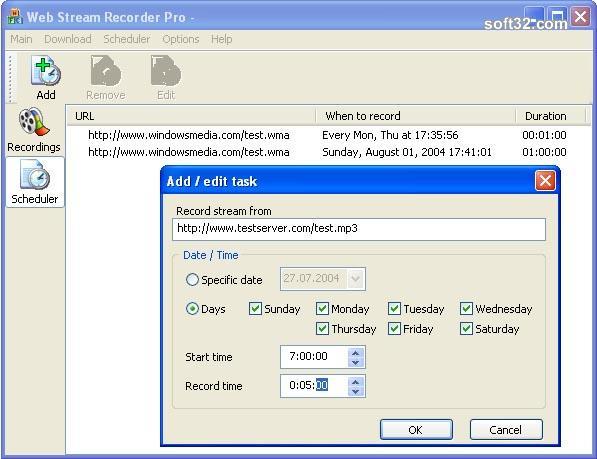This screenshot has height=459, width=597.
Task: Uncheck the Wednesday checkbox
Action: tap(466, 308)
